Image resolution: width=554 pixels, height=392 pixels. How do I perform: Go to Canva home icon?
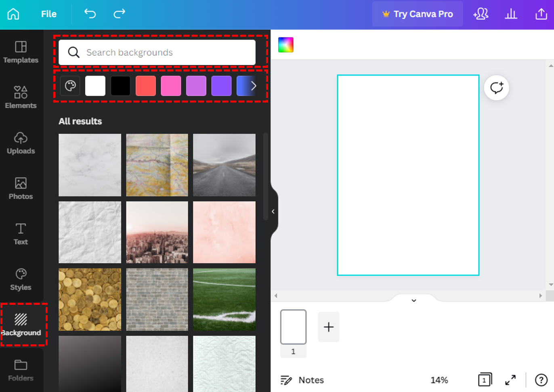pyautogui.click(x=13, y=14)
